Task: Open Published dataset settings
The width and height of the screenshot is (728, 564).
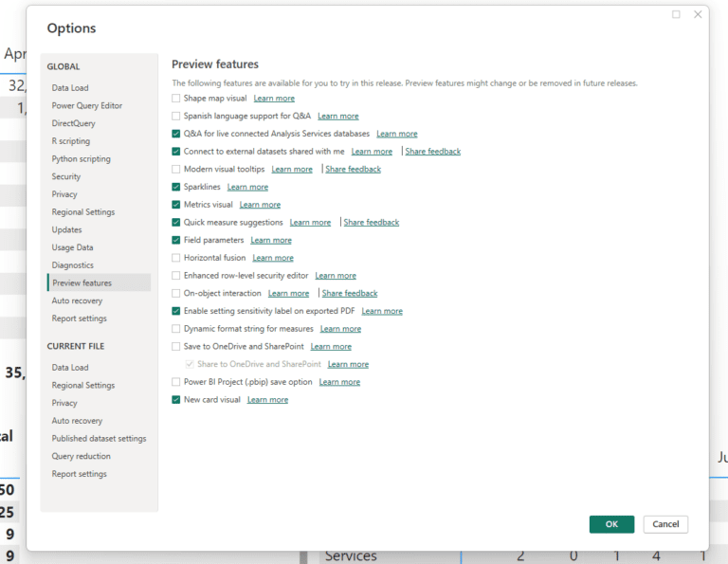Action: [99, 438]
